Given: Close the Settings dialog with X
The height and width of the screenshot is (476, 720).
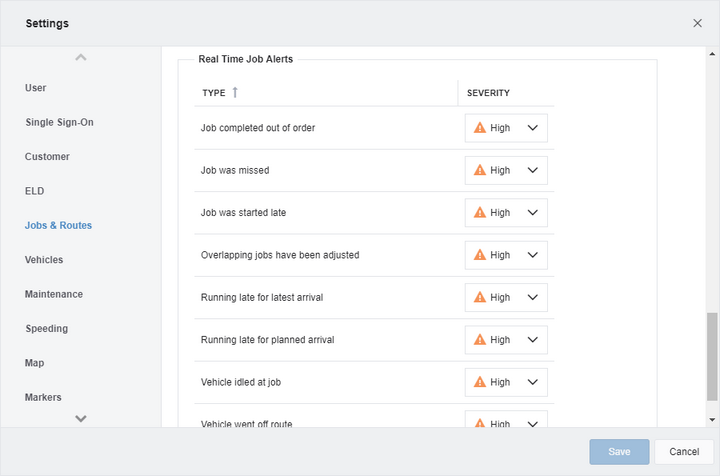Looking at the screenshot, I should point(697,23).
